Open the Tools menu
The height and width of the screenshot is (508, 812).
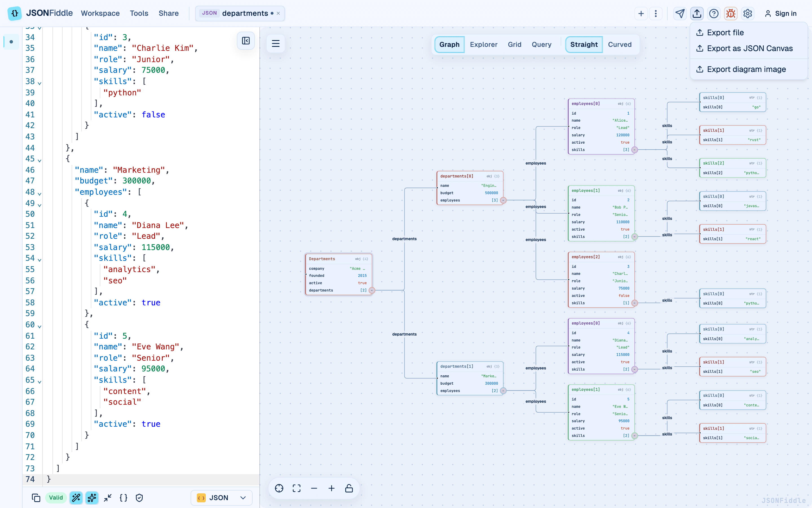(139, 14)
